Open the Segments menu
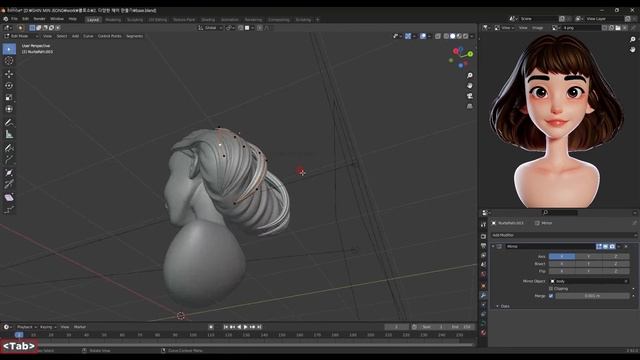The height and width of the screenshot is (360, 640). [x=134, y=36]
